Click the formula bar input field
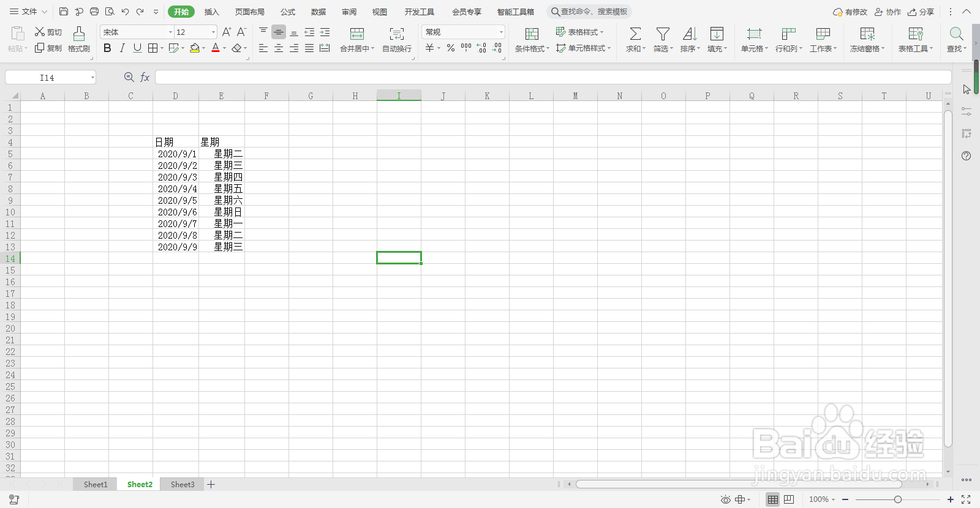Viewport: 980px width, 508px height. (x=553, y=77)
